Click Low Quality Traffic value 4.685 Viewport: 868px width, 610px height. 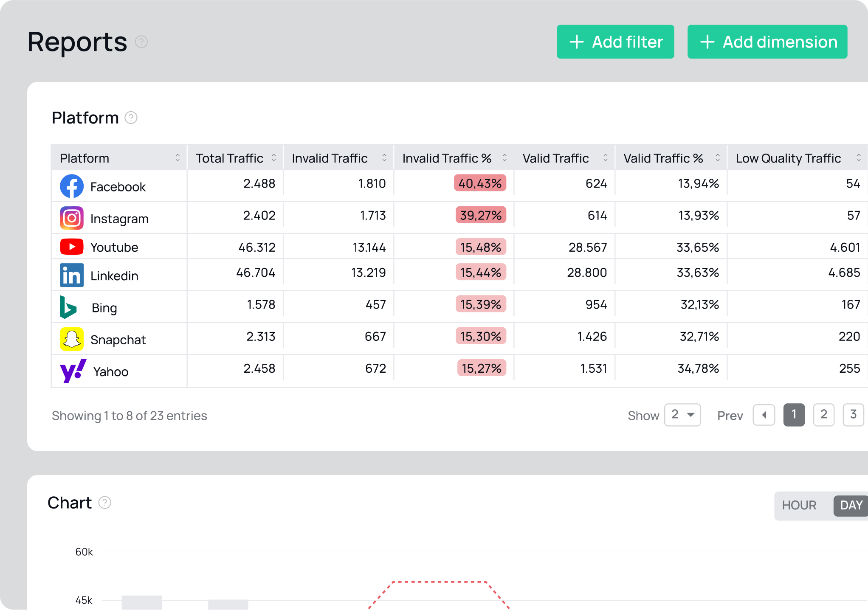pos(844,273)
